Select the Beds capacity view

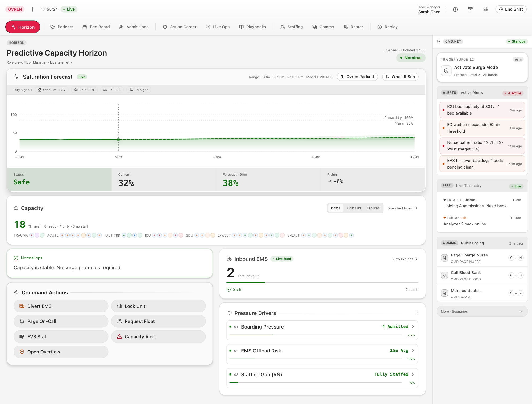click(x=336, y=208)
